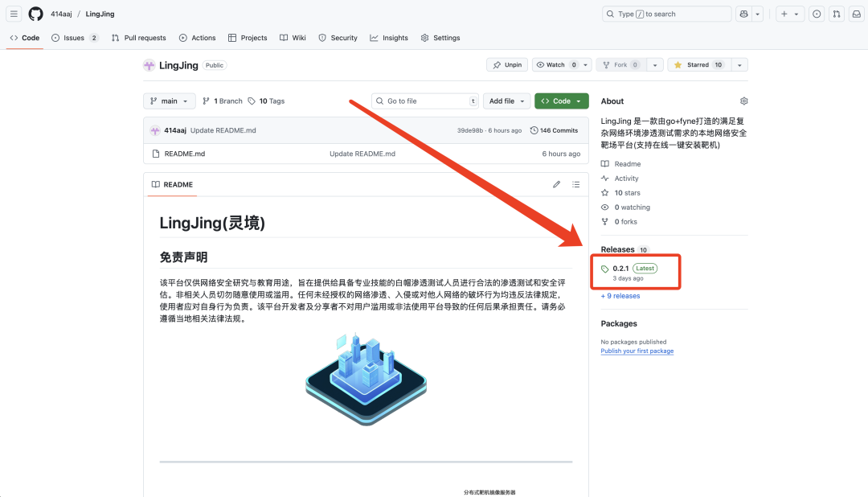Screen dimensions: 868x497
Task: Open the star lists dropdown arrow
Action: (739, 65)
